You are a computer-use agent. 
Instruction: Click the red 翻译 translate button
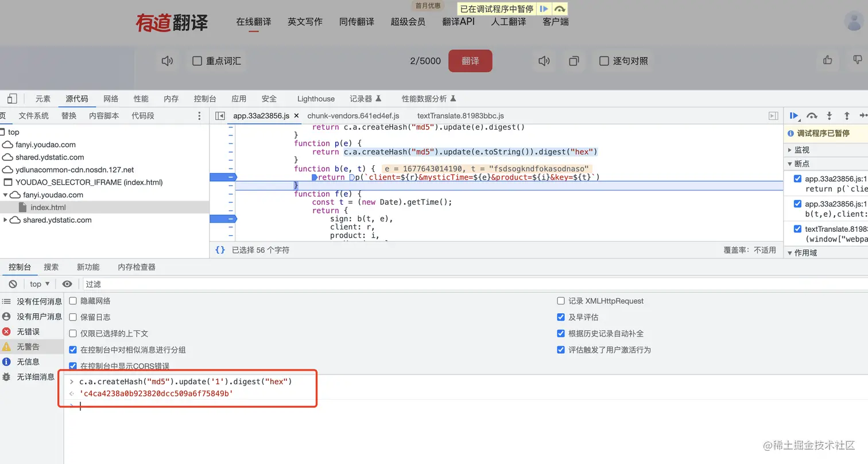coord(470,61)
